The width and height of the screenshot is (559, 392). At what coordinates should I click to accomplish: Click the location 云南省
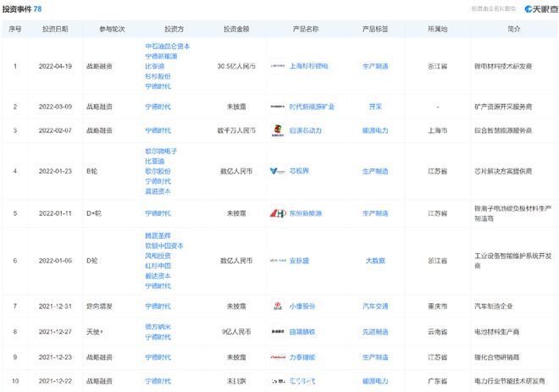(437, 332)
